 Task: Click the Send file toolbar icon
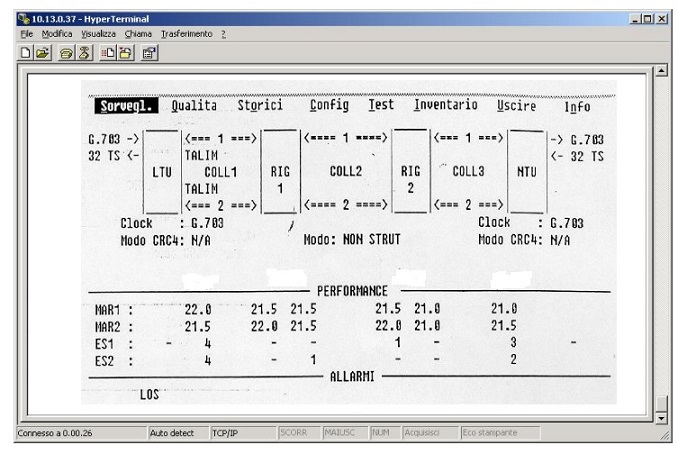(x=106, y=53)
